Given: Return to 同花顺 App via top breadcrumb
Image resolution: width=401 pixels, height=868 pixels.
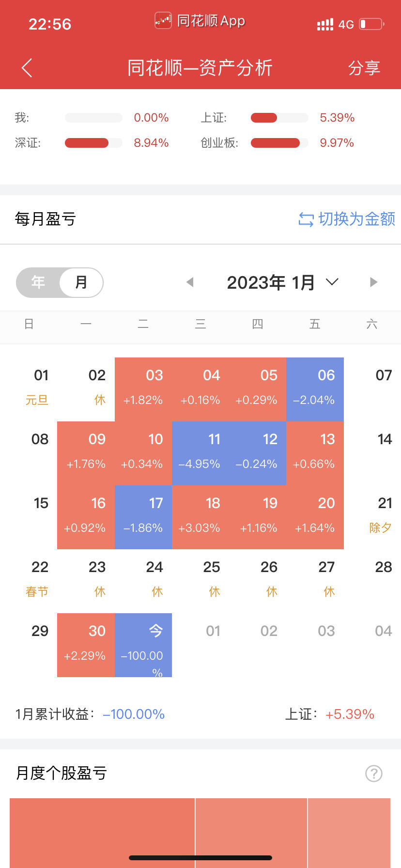Looking at the screenshot, I should 200,21.
